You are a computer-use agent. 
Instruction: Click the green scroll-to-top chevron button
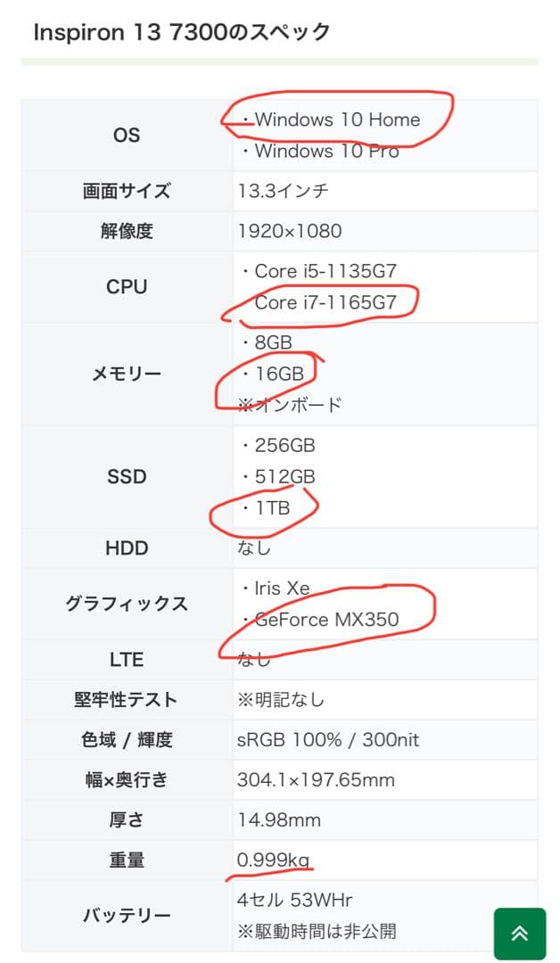coord(520,933)
